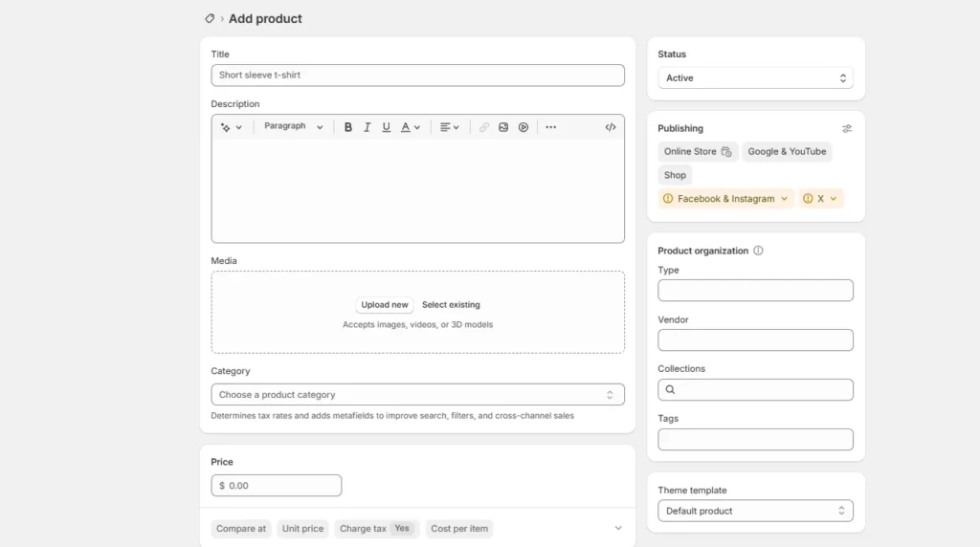Toggle bold formatting in description toolbar

coord(348,127)
